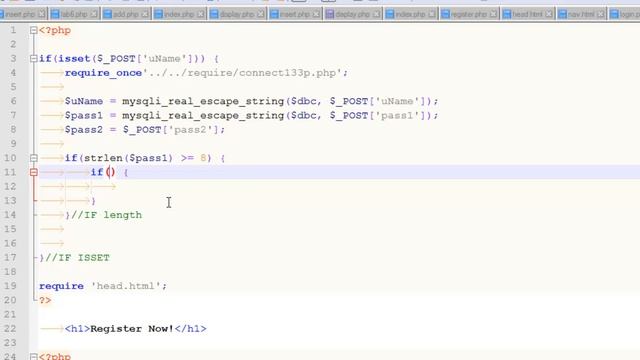Viewport: 640px width, 360px height.
Task: Close the head.html tab
Action: (x=549, y=14)
